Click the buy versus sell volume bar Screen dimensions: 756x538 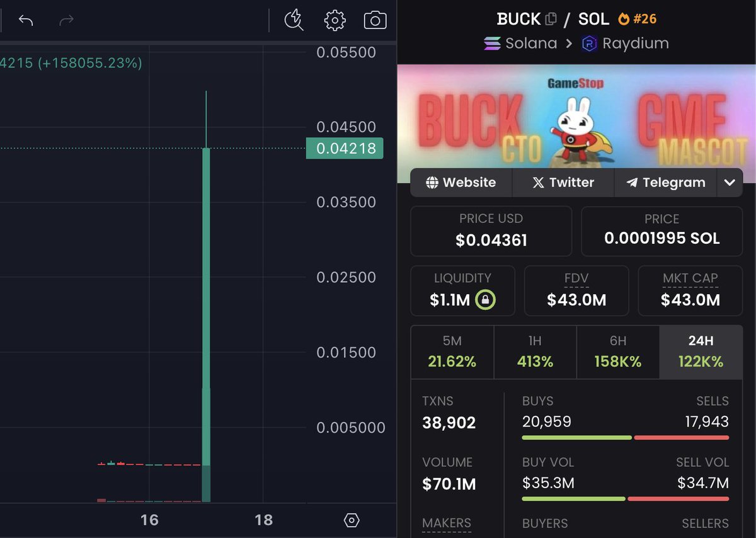click(626, 499)
